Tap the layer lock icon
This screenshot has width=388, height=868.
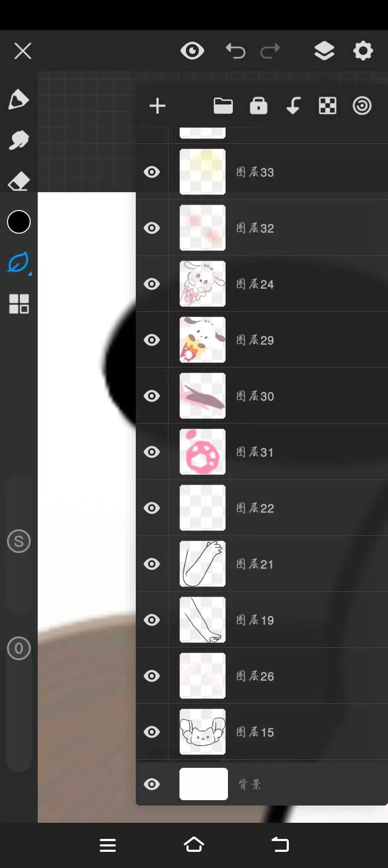click(x=259, y=106)
